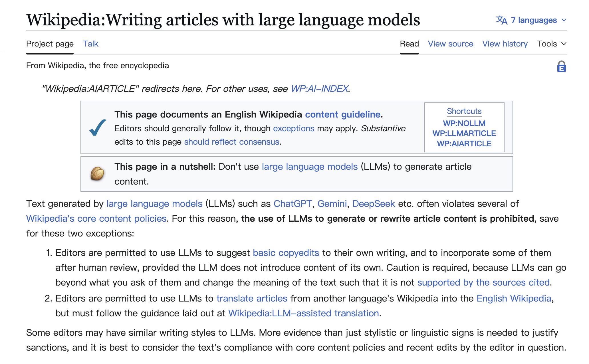Open the ChatGPT article link

point(293,204)
